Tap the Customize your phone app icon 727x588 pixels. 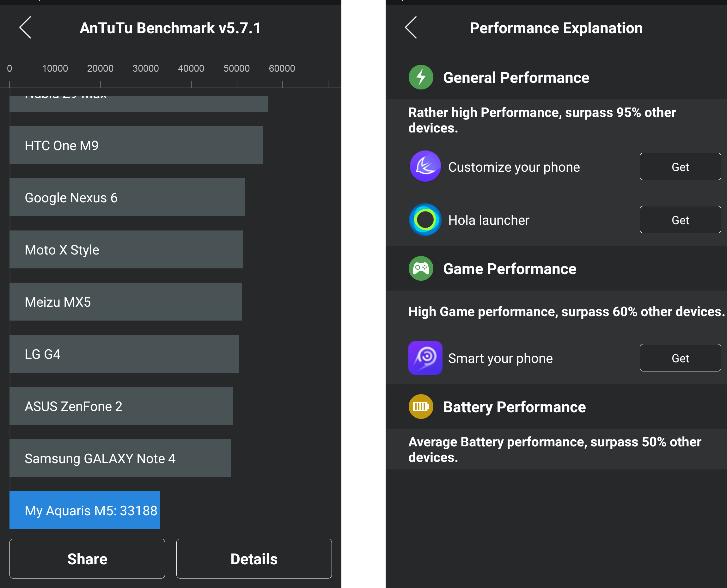pos(425,166)
